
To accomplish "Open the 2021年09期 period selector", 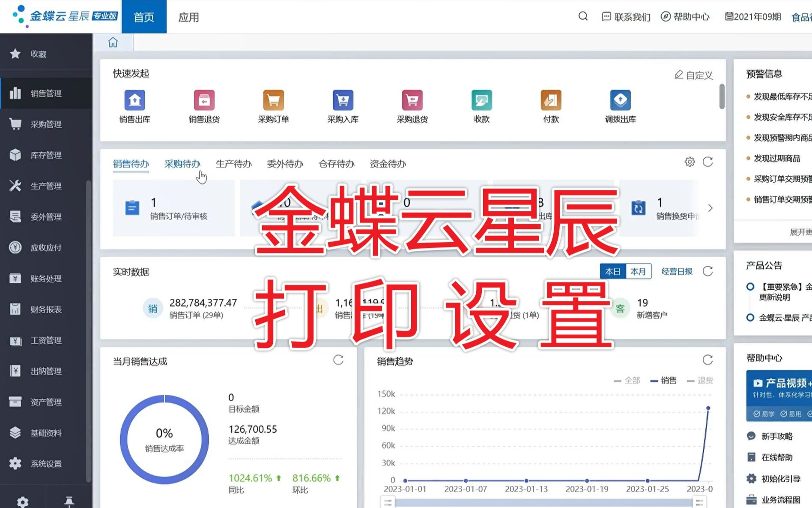I will click(753, 17).
